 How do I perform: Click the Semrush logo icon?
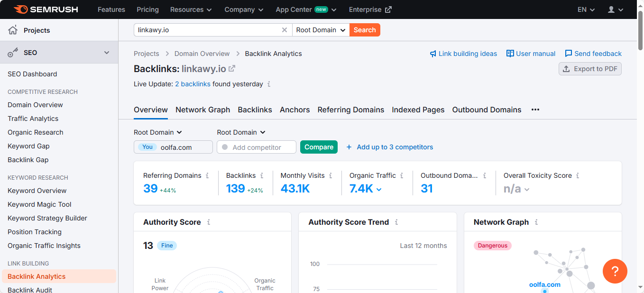[20, 9]
